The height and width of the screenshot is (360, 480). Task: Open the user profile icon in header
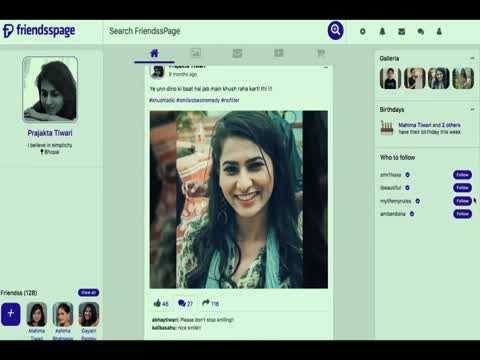coord(439,31)
